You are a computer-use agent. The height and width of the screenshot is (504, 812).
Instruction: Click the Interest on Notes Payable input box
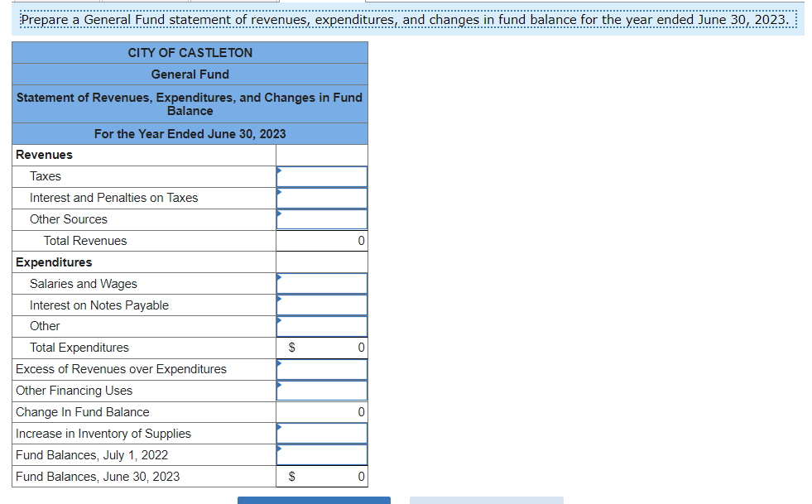pyautogui.click(x=321, y=305)
